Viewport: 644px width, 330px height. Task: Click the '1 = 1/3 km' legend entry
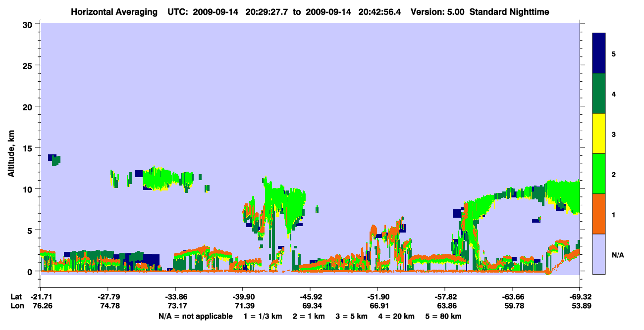click(x=263, y=316)
